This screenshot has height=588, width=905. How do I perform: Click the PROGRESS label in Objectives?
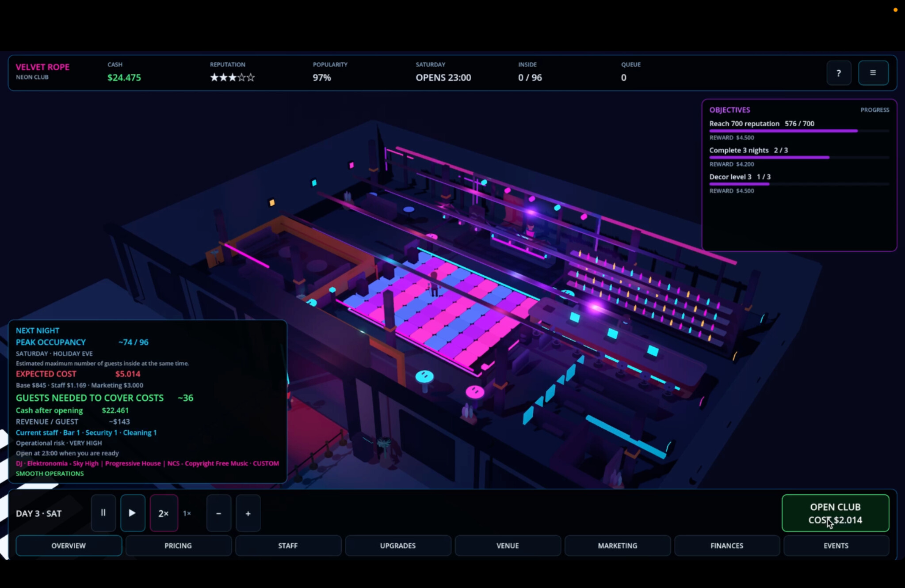pos(875,110)
